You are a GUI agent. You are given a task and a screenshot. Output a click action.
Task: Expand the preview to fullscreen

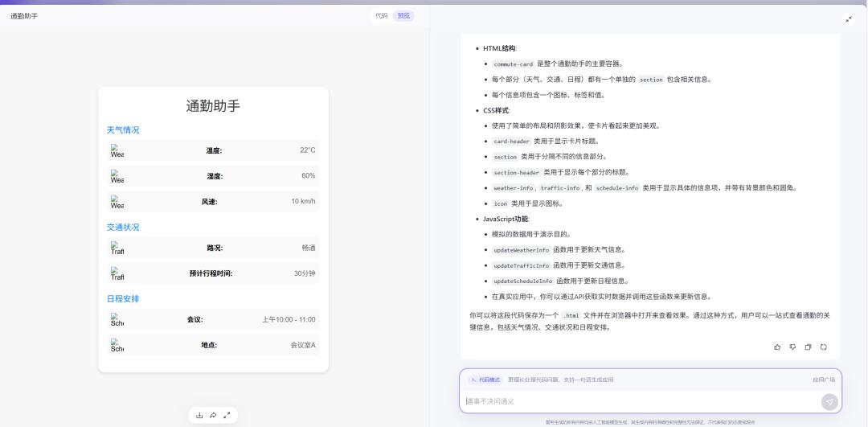227,415
